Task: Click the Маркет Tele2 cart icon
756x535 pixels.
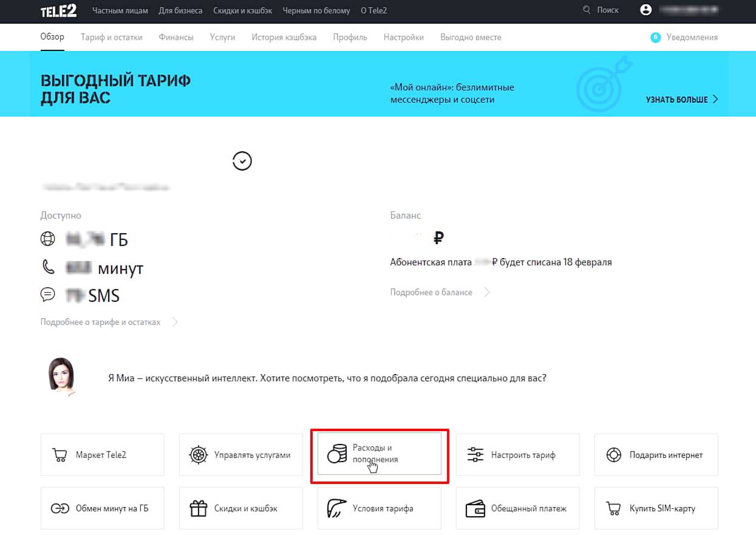Action: (x=60, y=455)
